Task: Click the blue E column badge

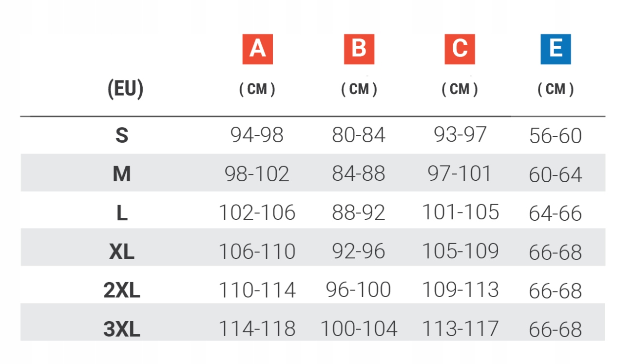Action: point(556,49)
